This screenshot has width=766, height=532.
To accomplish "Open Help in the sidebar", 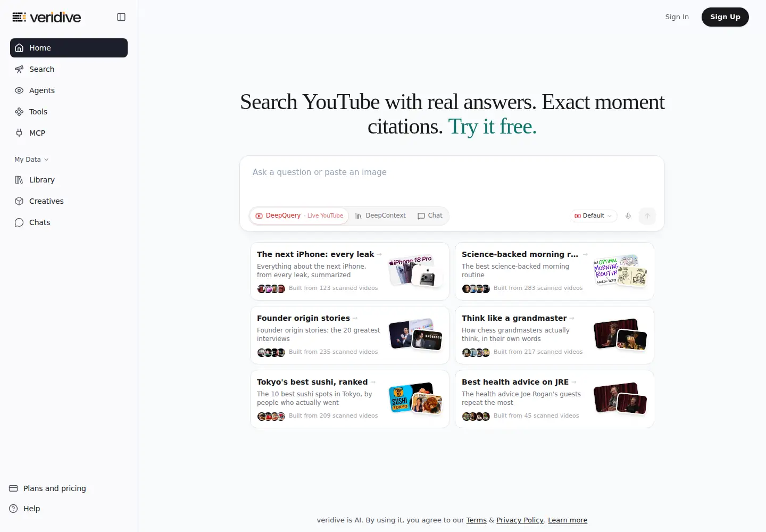I will [24, 509].
